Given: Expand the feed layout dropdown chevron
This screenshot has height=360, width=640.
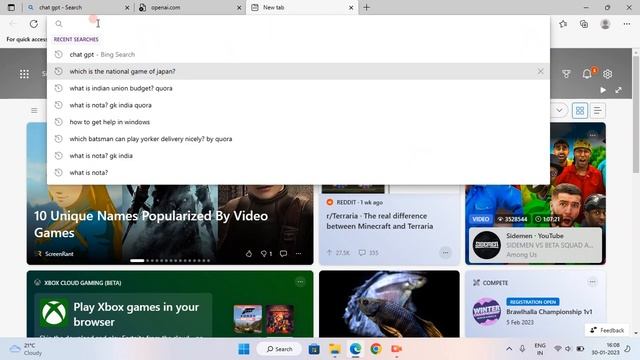Looking at the screenshot, I should tap(559, 110).
